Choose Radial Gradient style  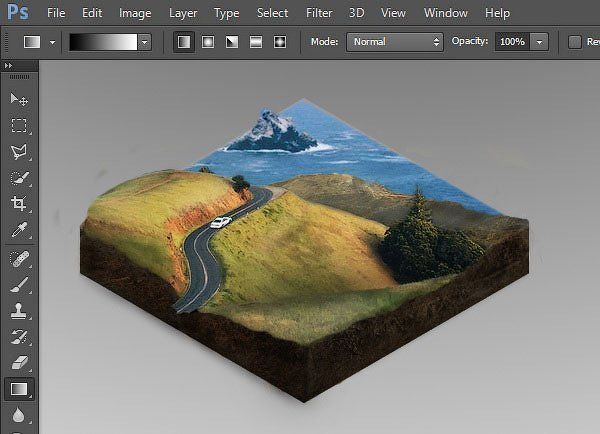pos(208,42)
